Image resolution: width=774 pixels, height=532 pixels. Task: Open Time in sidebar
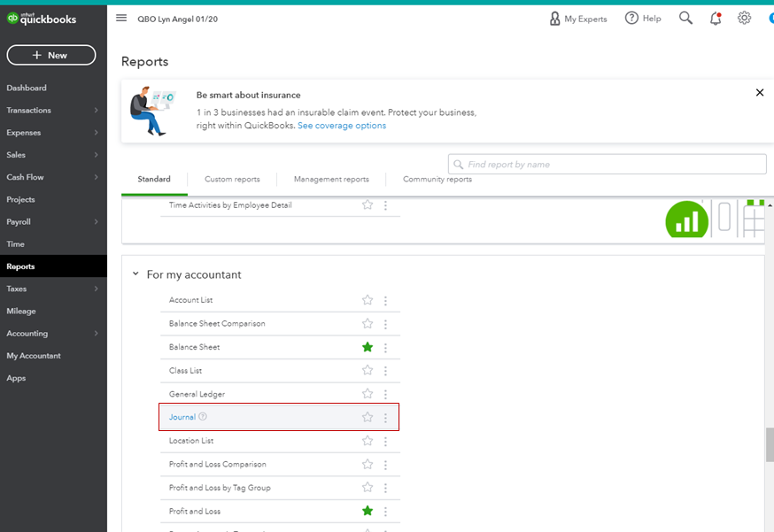click(x=15, y=243)
